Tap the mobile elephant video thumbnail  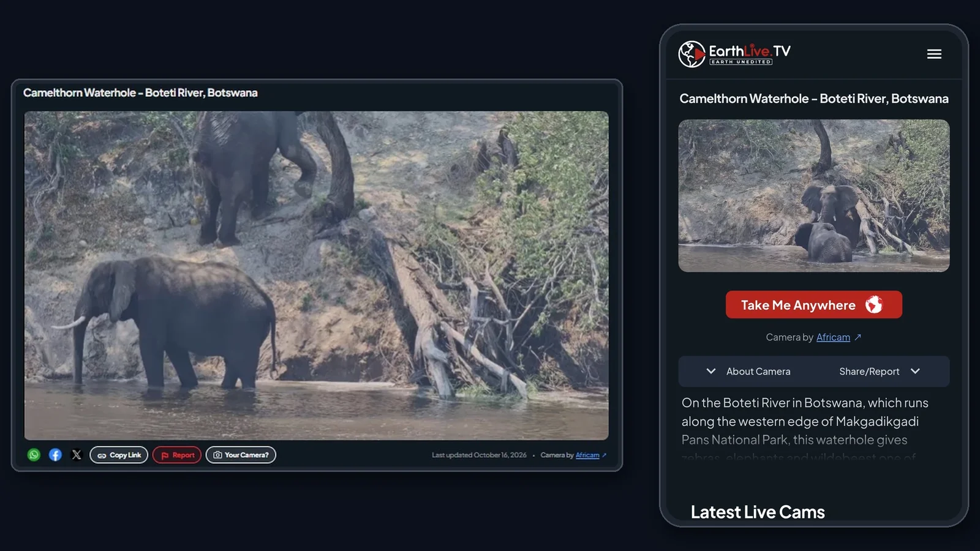pyautogui.click(x=814, y=195)
